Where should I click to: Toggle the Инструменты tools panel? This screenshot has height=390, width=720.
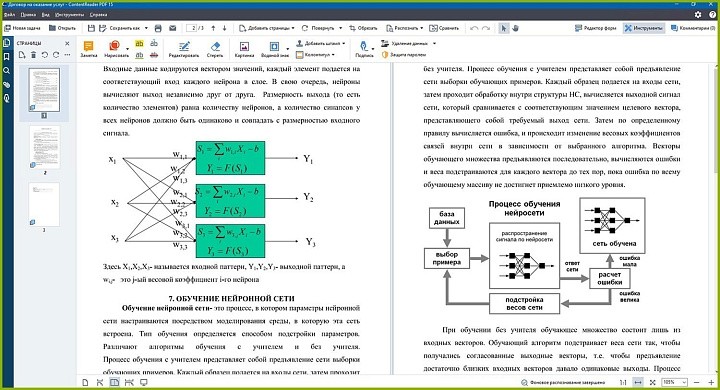pos(643,28)
